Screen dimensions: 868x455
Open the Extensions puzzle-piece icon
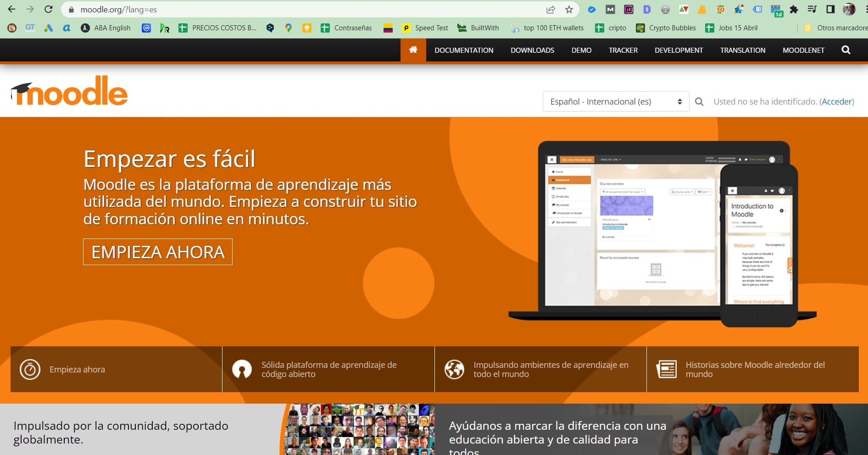point(794,10)
